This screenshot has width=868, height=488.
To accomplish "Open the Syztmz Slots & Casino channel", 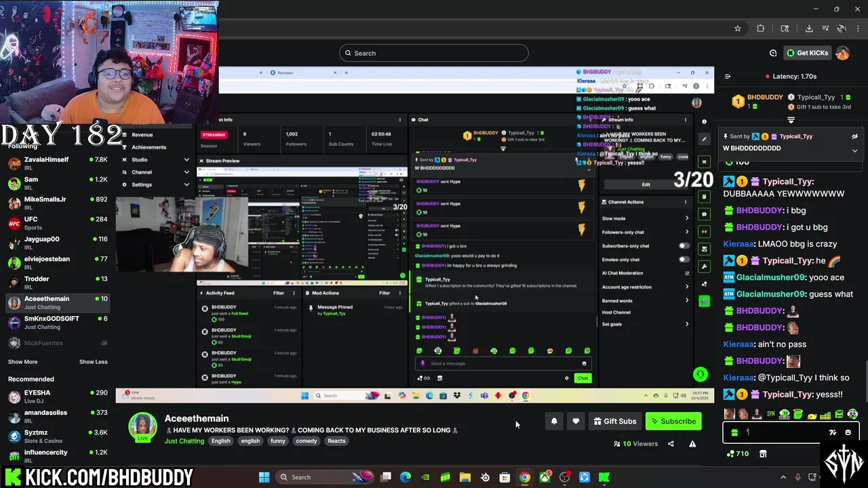I will coord(58,436).
